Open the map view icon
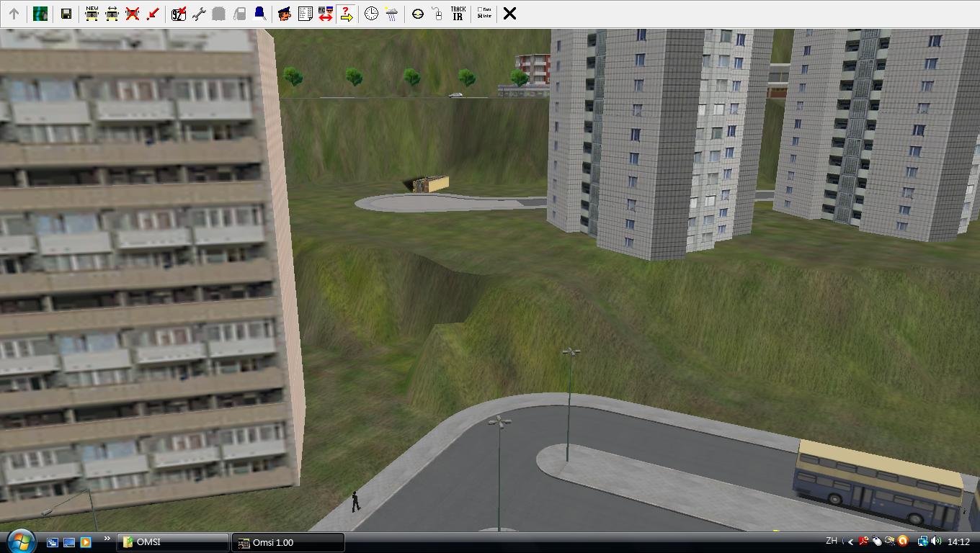Viewport: 980px width, 553px height. click(x=40, y=14)
